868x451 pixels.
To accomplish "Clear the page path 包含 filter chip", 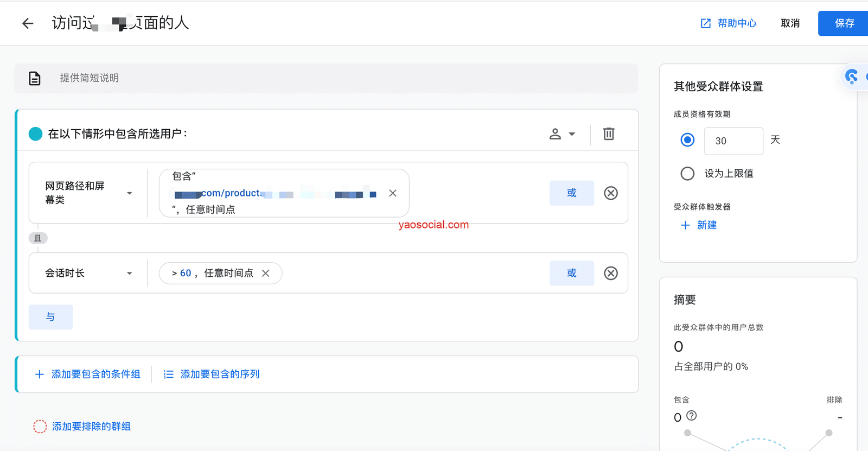I will [x=393, y=193].
